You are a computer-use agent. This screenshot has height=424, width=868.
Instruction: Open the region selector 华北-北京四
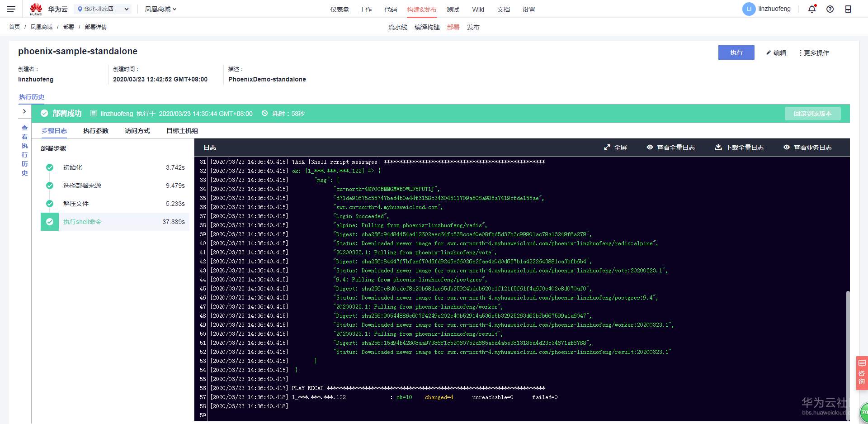click(x=103, y=9)
